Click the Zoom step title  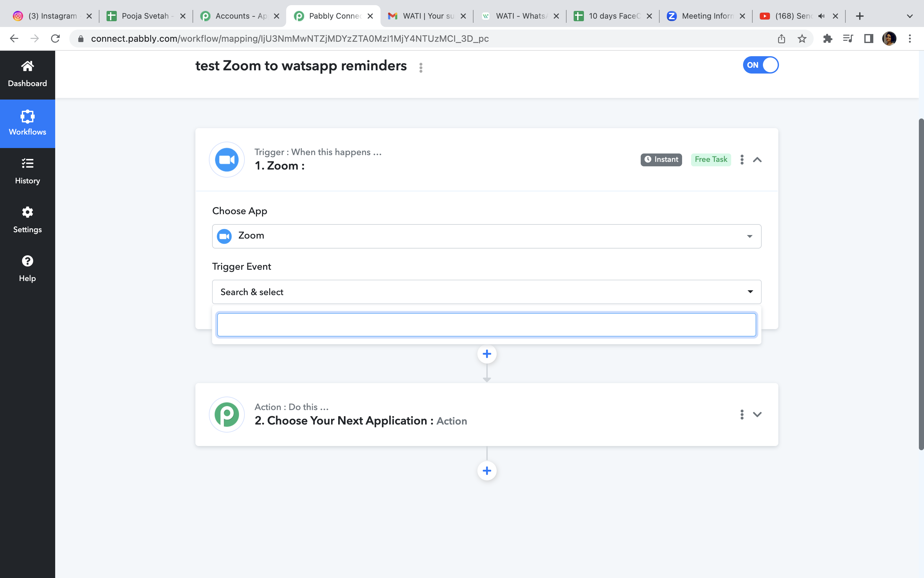280,166
